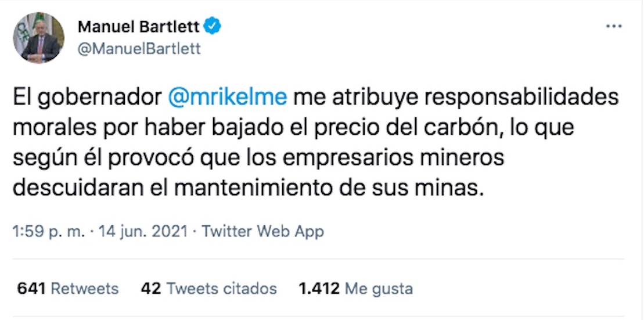Viewport: 644px width, 320px height.
Task: Click the 1.412 likes count
Action: pos(319,289)
